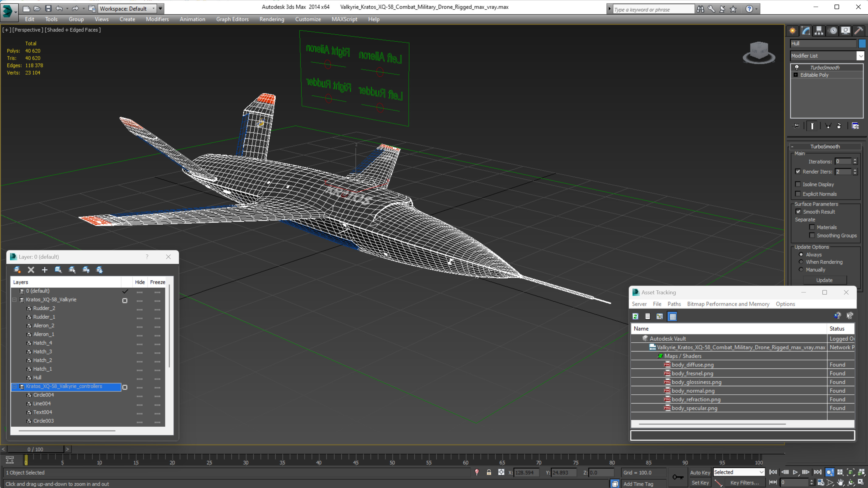Click Undo arrow in title toolbar
The width and height of the screenshot is (868, 488).
pyautogui.click(x=59, y=9)
